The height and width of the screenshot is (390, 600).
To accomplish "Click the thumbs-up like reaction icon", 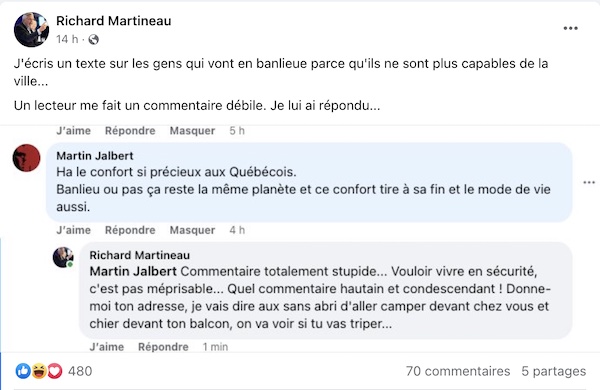I will [x=23, y=371].
